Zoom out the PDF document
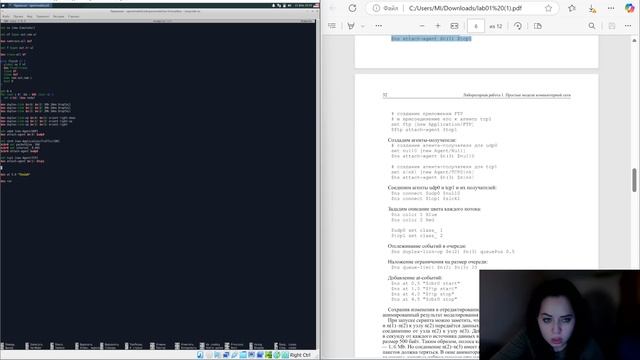The width and height of the screenshot is (640, 360). tap(422, 26)
